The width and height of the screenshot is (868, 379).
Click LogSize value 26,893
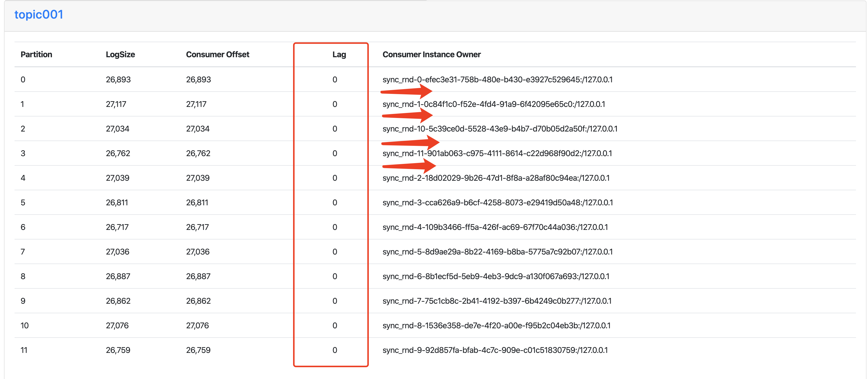pos(118,80)
